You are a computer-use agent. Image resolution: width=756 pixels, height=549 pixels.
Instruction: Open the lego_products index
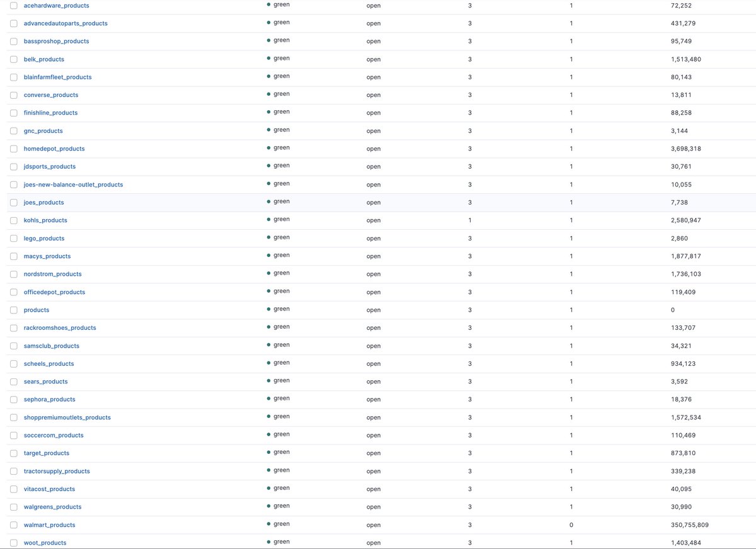43,238
